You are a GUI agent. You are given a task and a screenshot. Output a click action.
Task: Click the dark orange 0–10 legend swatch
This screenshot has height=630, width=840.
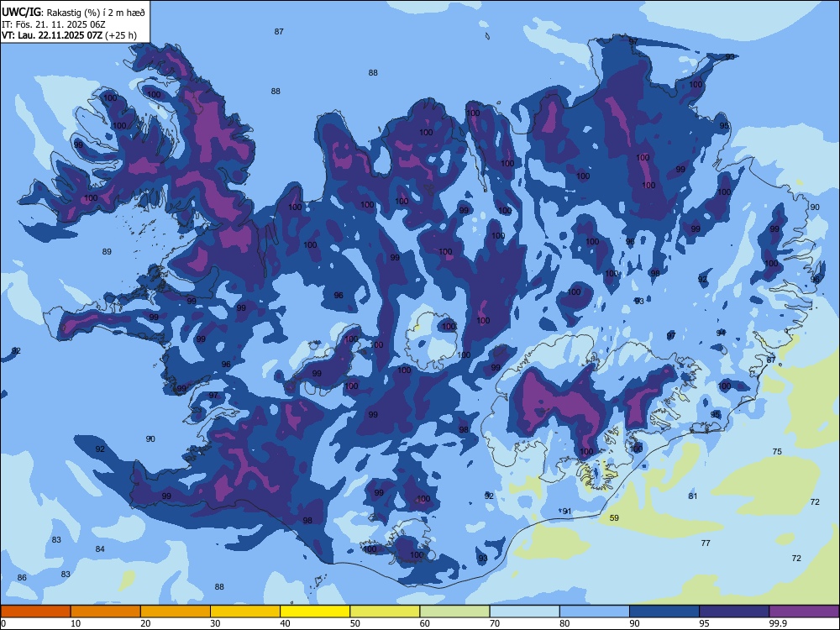[35, 612]
